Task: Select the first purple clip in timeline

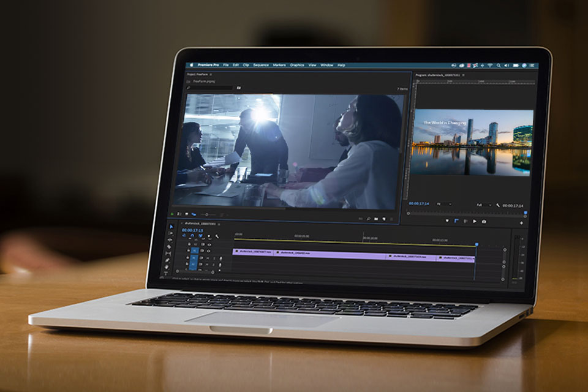Action: [252, 252]
